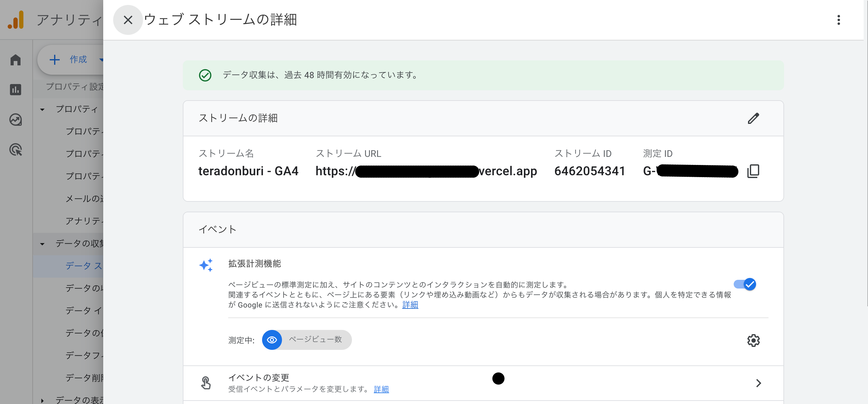Screen dimensions: 868x404
Task: Collapse the プロパティ section
Action: (x=42, y=109)
